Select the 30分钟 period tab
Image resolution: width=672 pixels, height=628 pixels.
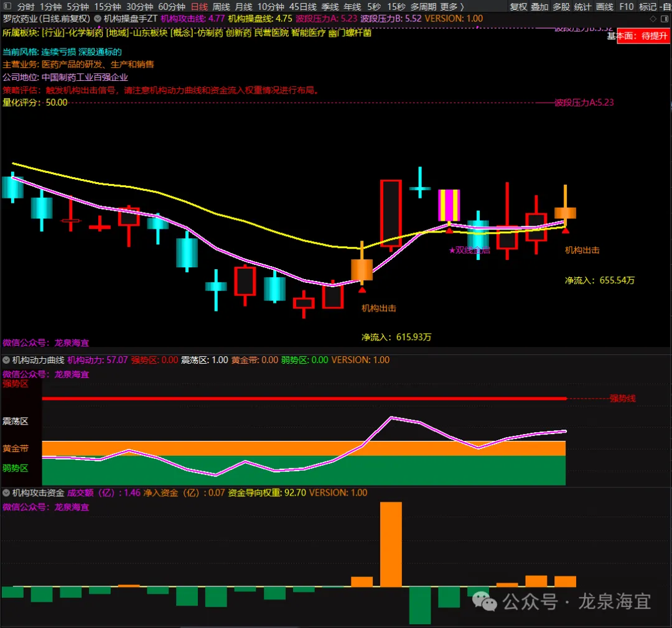[x=140, y=7]
